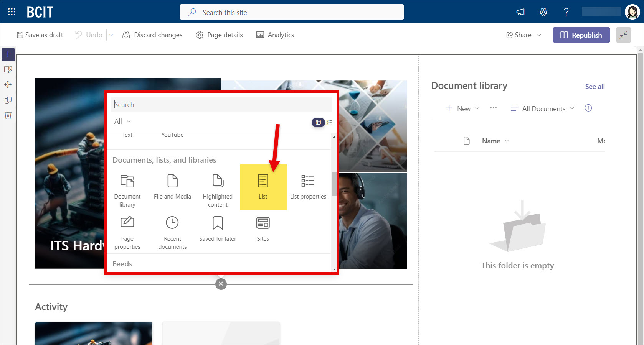Focus the web part Search field
The image size is (644, 345).
[221, 104]
